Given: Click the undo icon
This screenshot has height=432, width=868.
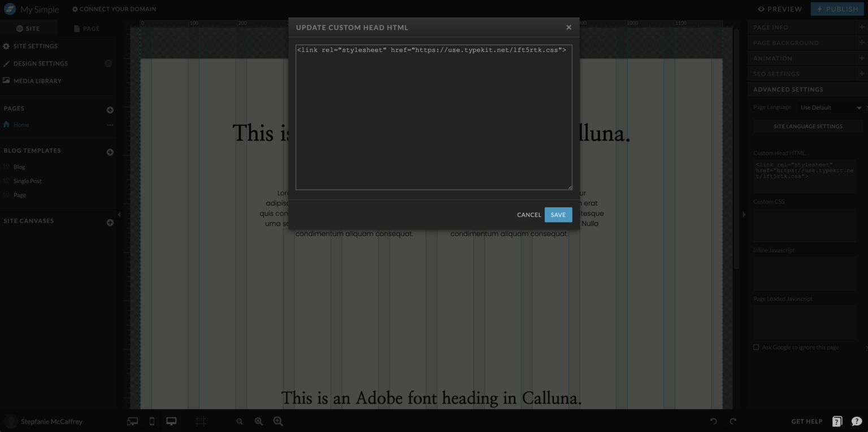Looking at the screenshot, I should [713, 421].
